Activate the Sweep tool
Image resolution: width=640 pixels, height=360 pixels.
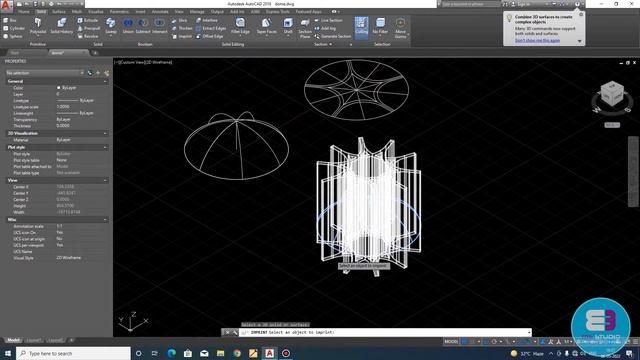[x=111, y=26]
